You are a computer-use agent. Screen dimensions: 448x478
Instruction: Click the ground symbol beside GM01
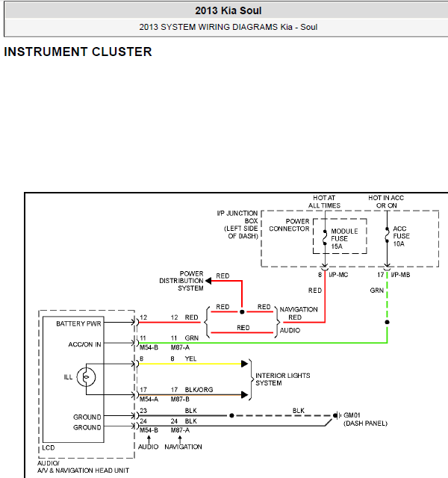337,415
